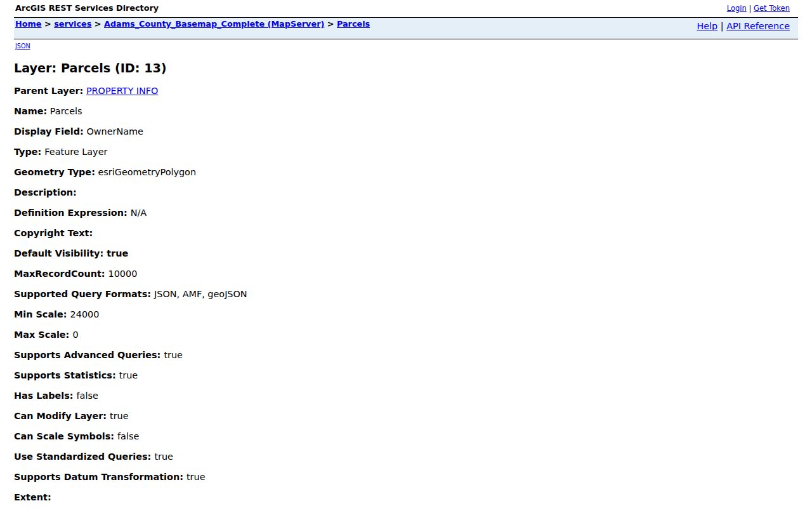812x508 pixels.
Task: Click the 'Layer: Parcels (ID: 13)' heading
Action: pos(90,68)
